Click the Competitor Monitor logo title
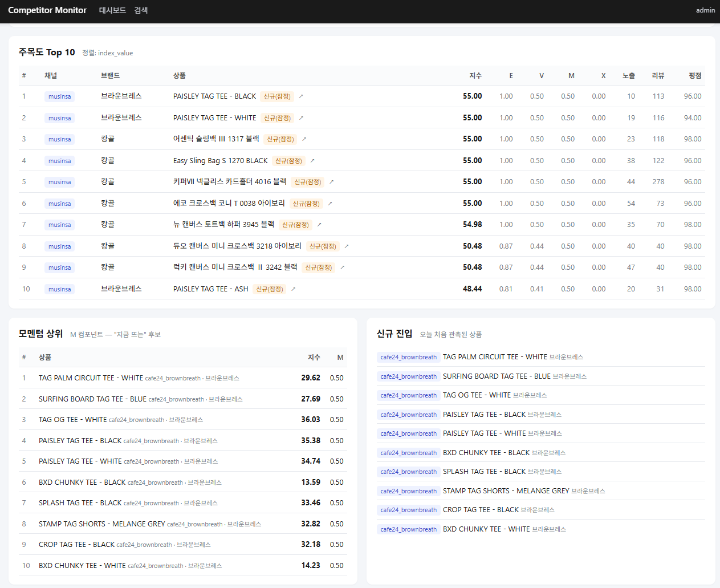Screen dimensions: 720x588 pyautogui.click(x=47, y=10)
